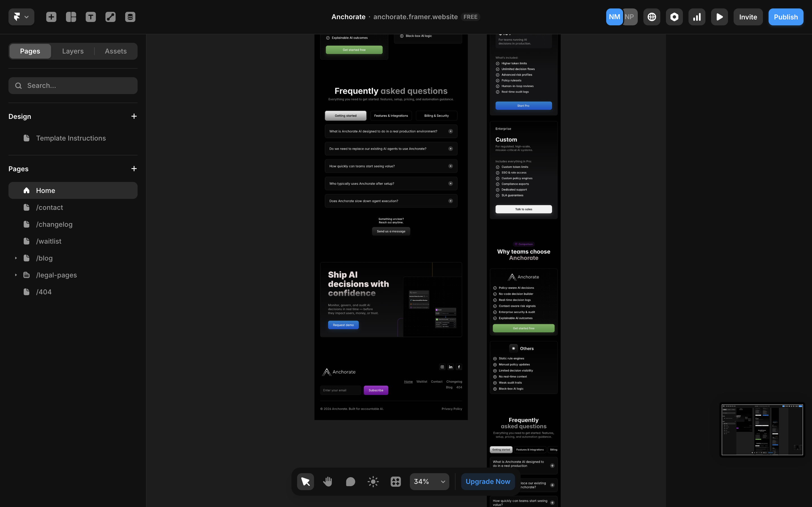The width and height of the screenshot is (812, 507).
Task: Open the Insert panel
Action: (x=51, y=17)
